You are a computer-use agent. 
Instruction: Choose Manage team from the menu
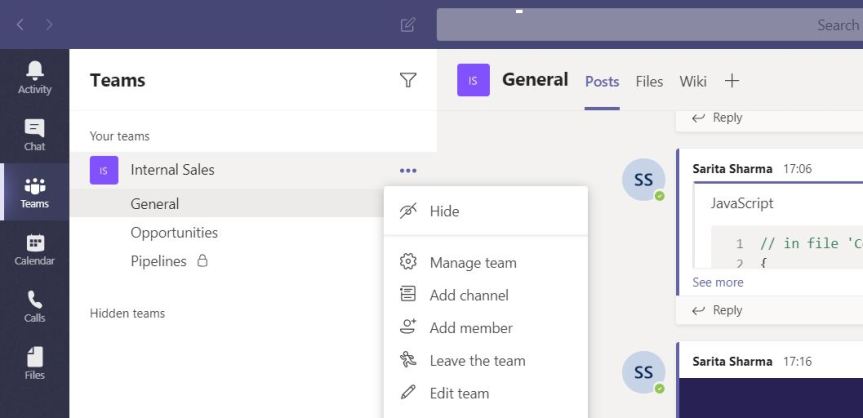click(x=472, y=263)
